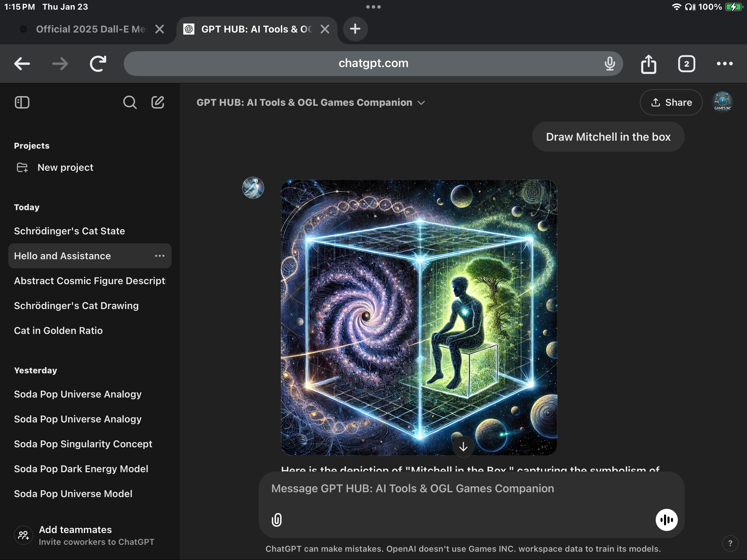Open GPT HUB model dropdown
Image resolution: width=747 pixels, height=560 pixels.
[x=310, y=103]
